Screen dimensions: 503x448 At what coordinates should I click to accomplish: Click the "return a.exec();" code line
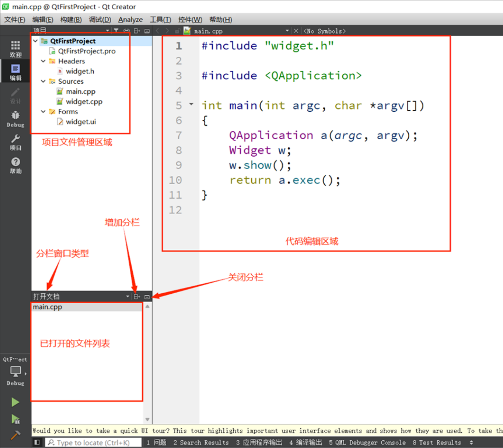pyautogui.click(x=285, y=180)
